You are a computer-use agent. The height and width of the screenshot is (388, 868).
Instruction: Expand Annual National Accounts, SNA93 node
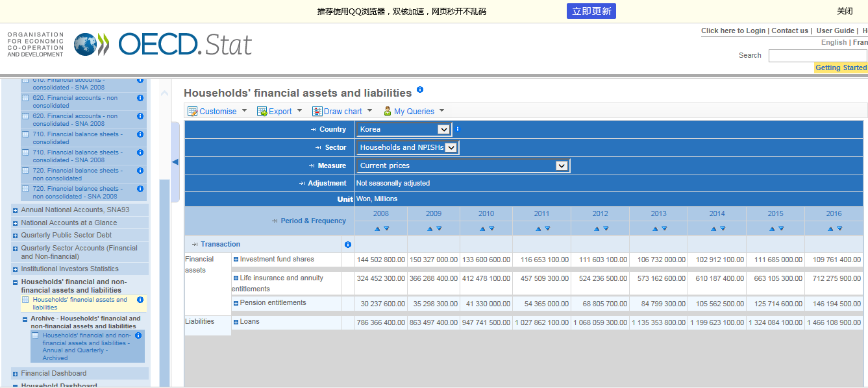click(15, 210)
